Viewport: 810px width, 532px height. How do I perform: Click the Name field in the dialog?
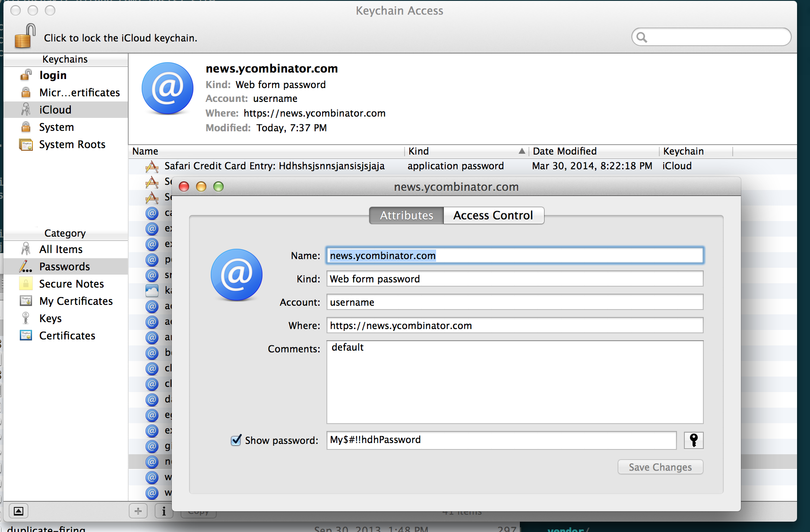515,256
